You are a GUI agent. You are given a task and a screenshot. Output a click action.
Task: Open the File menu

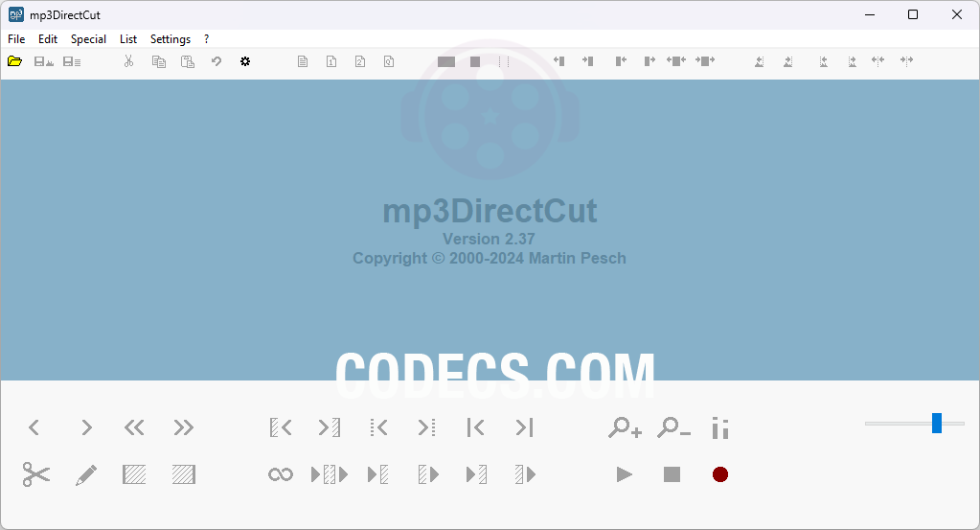pyautogui.click(x=16, y=38)
